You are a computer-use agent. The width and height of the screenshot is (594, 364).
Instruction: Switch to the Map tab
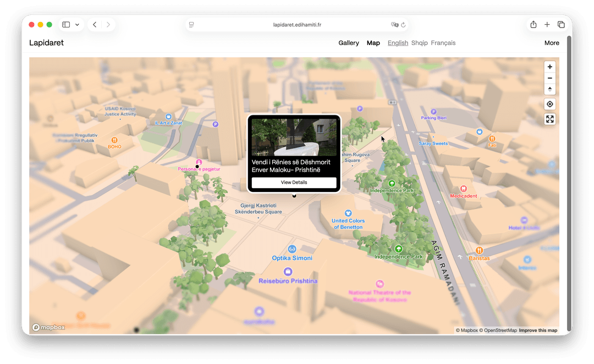[x=373, y=43]
